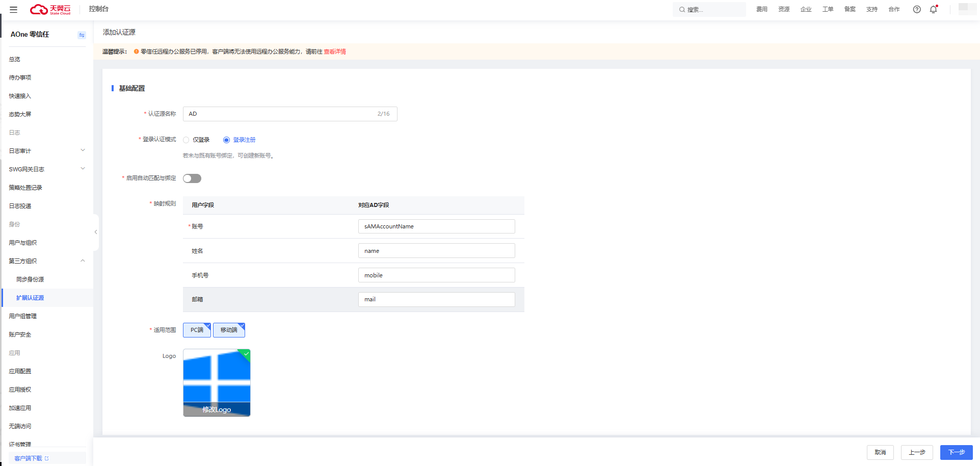Click the 认证源名称 input field
980x466 pixels.
coord(290,114)
